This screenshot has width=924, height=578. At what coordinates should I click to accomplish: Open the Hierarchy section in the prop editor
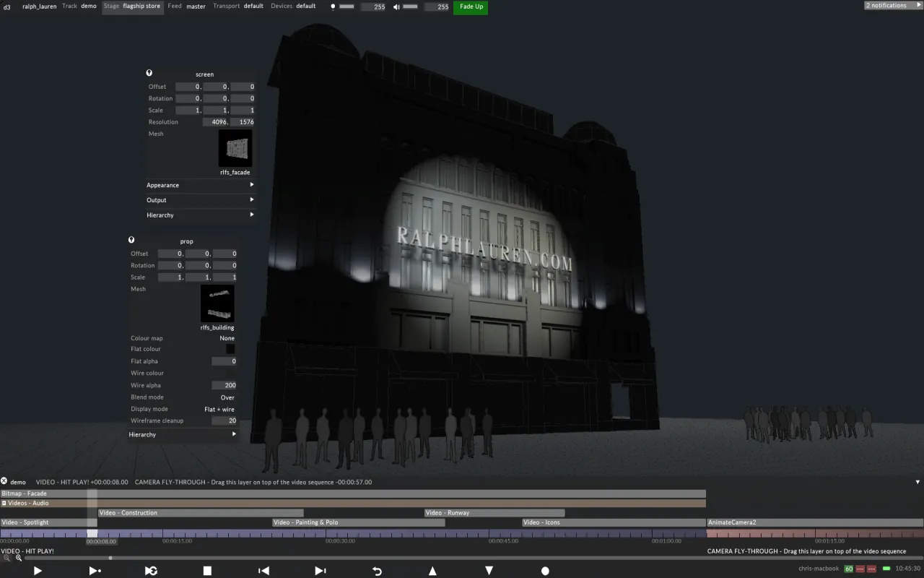[x=182, y=434]
